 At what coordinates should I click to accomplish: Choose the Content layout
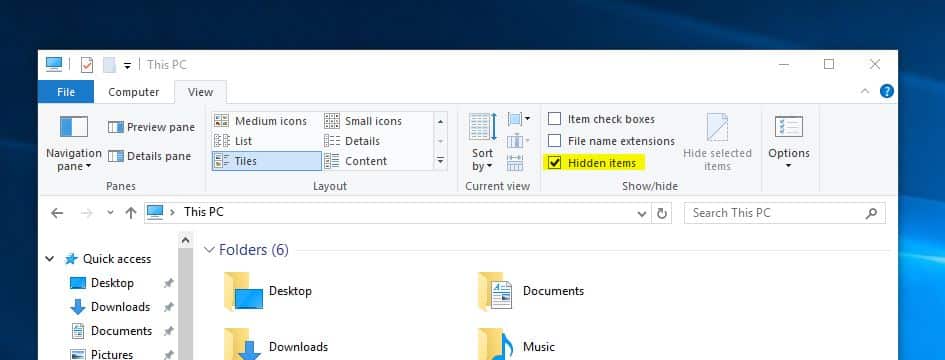pyautogui.click(x=356, y=161)
